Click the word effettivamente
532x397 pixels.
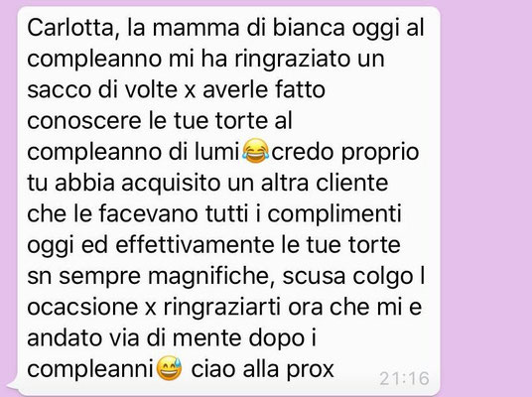tap(195, 244)
